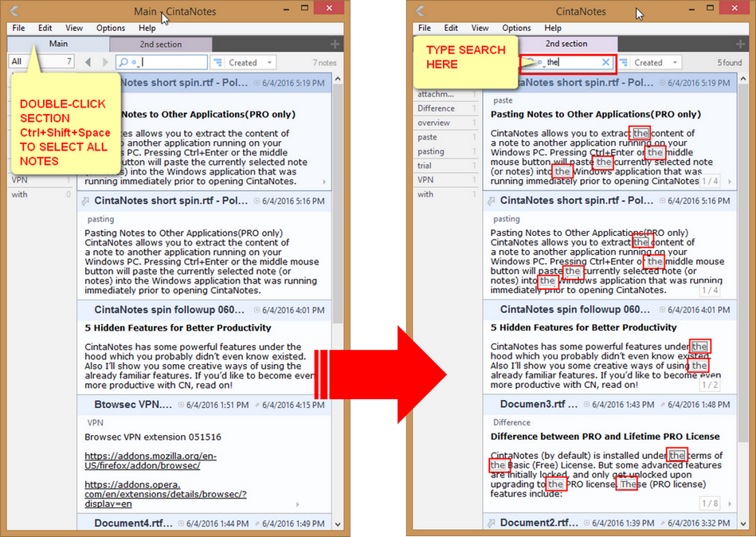Select the "pasting" tag in the tag sidebar
The height and width of the screenshot is (537, 756).
pyautogui.click(x=446, y=151)
